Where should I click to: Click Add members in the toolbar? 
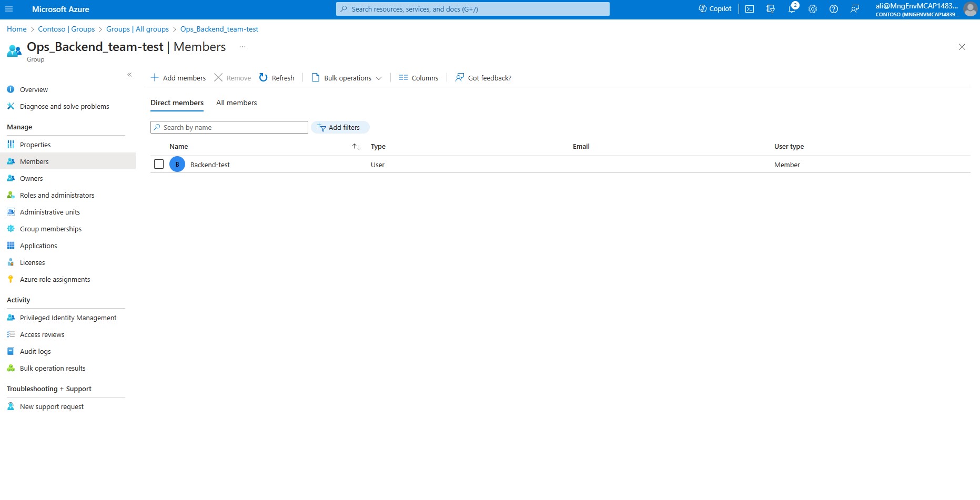(178, 78)
